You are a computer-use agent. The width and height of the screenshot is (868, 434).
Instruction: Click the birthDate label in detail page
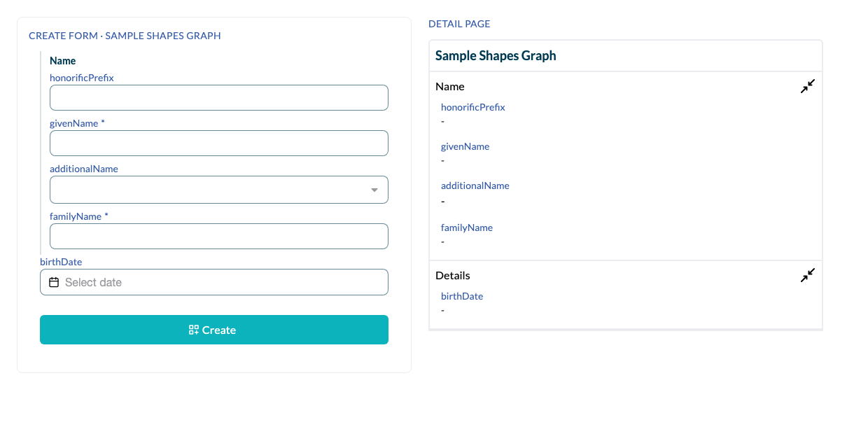coord(462,296)
